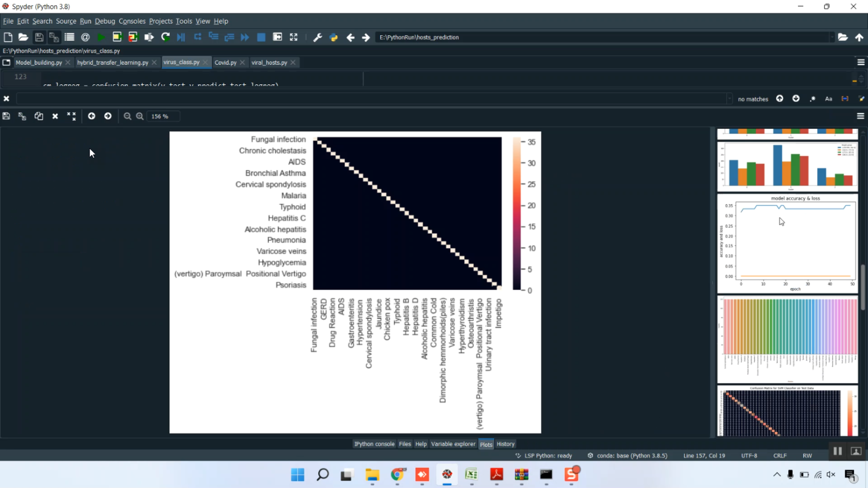Select the model accuracy & loss thumbnail
Image resolution: width=868 pixels, height=488 pixels.
[787, 243]
